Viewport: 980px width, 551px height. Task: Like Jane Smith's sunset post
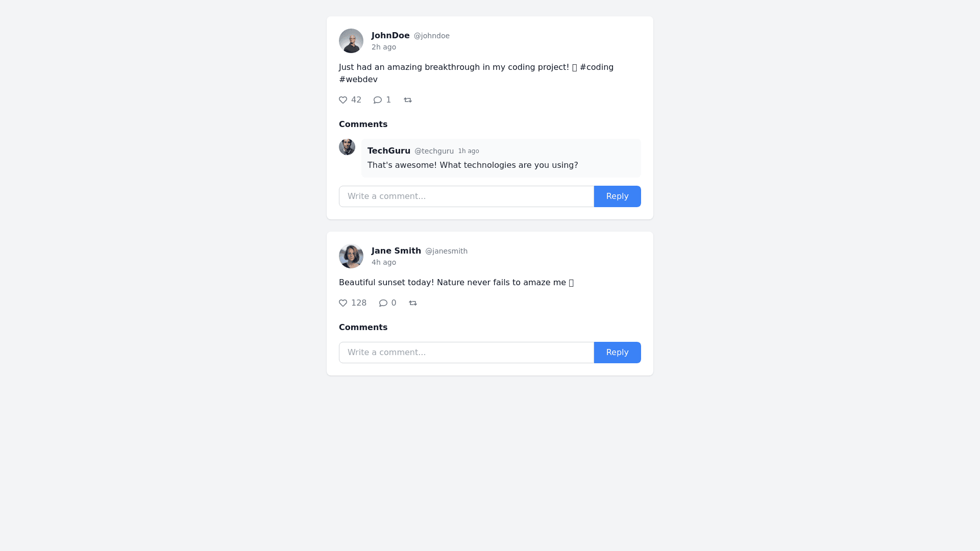point(343,303)
